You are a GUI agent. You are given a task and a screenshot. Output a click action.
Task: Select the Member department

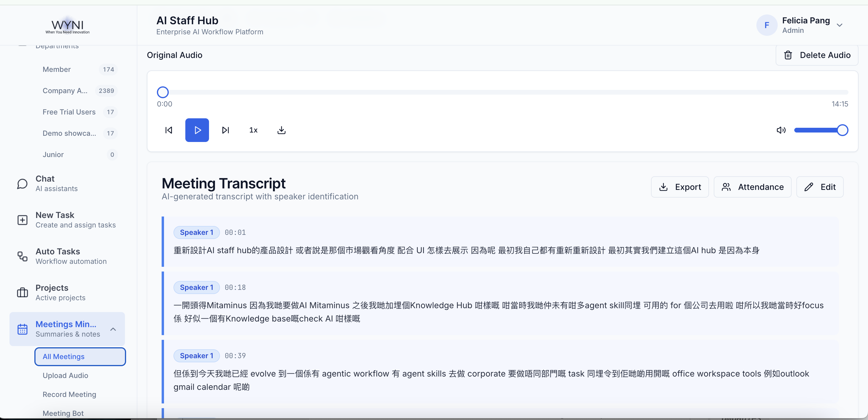point(80,69)
